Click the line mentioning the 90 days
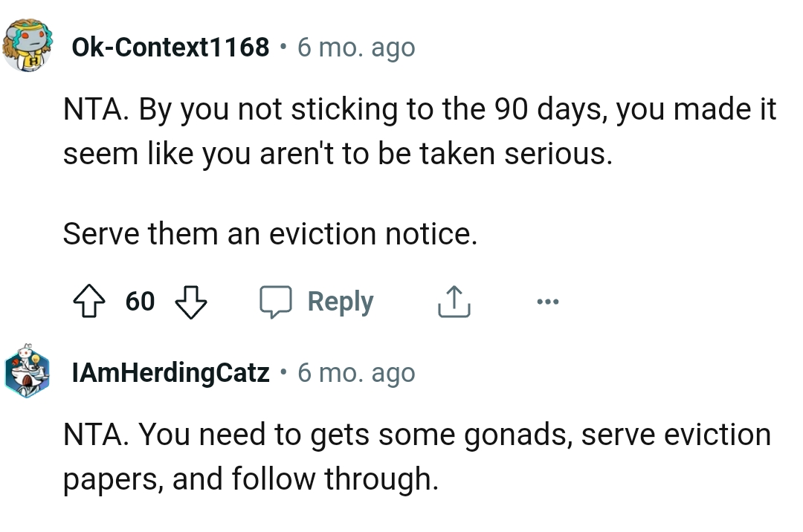This screenshot has width=803, height=532. pos(419,111)
